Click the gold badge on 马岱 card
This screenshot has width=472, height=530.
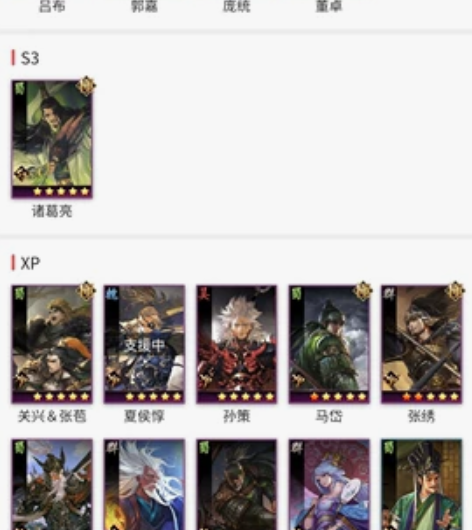(x=363, y=291)
